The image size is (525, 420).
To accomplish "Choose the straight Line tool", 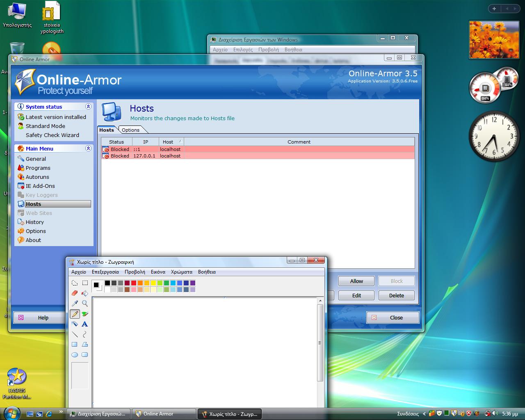I will 75,334.
